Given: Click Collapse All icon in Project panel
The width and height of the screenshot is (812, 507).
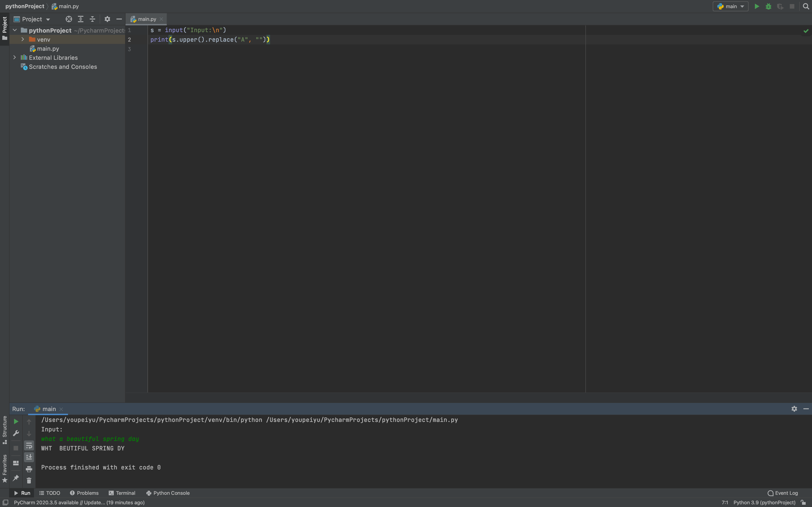Looking at the screenshot, I should coord(92,19).
